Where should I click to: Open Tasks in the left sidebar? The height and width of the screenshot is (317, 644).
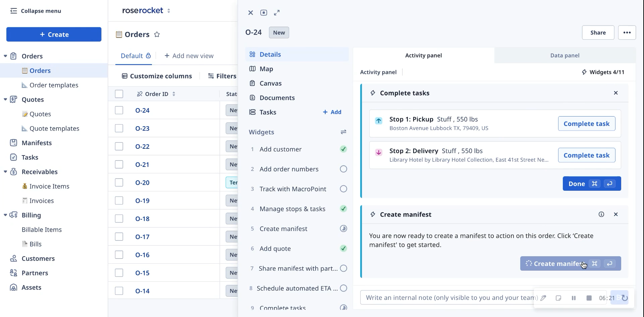click(30, 157)
